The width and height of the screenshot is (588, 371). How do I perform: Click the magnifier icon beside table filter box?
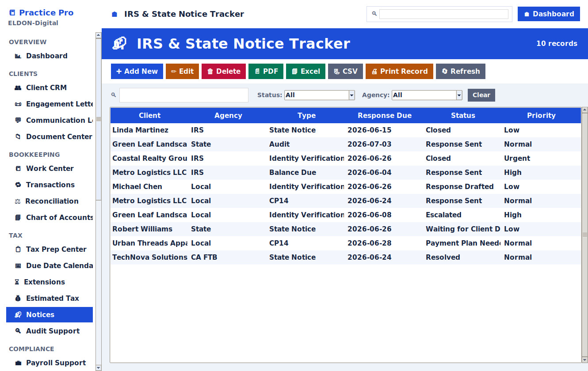point(114,95)
